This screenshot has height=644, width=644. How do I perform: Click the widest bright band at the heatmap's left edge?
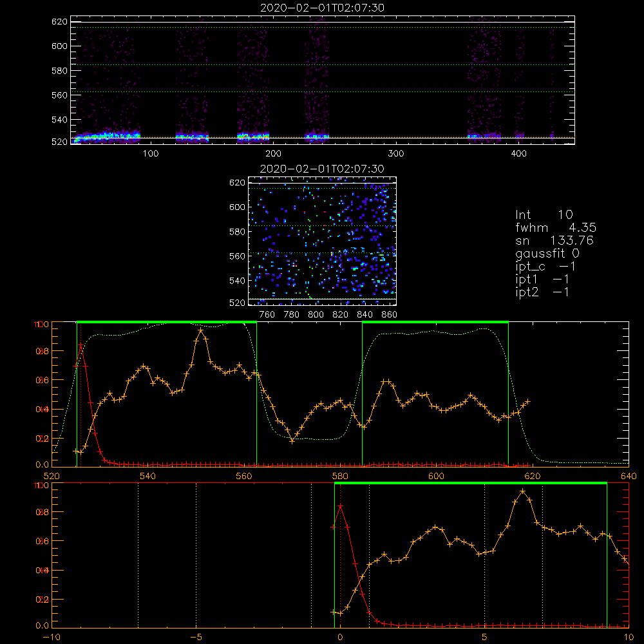pos(106,137)
